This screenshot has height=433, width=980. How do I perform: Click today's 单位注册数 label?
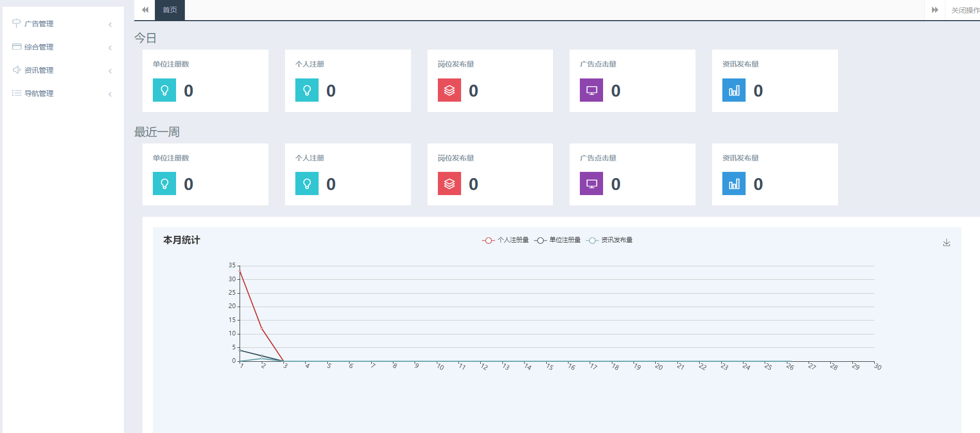pos(171,64)
